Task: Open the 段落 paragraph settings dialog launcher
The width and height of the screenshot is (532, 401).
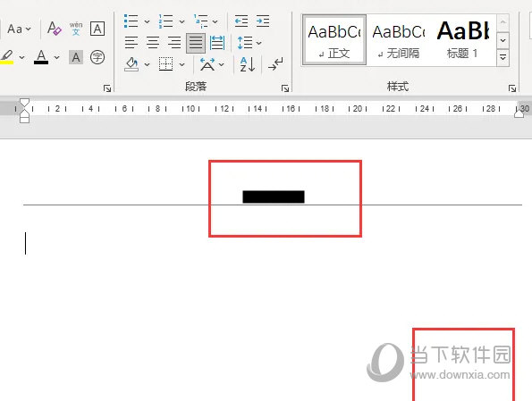Action: [x=285, y=88]
